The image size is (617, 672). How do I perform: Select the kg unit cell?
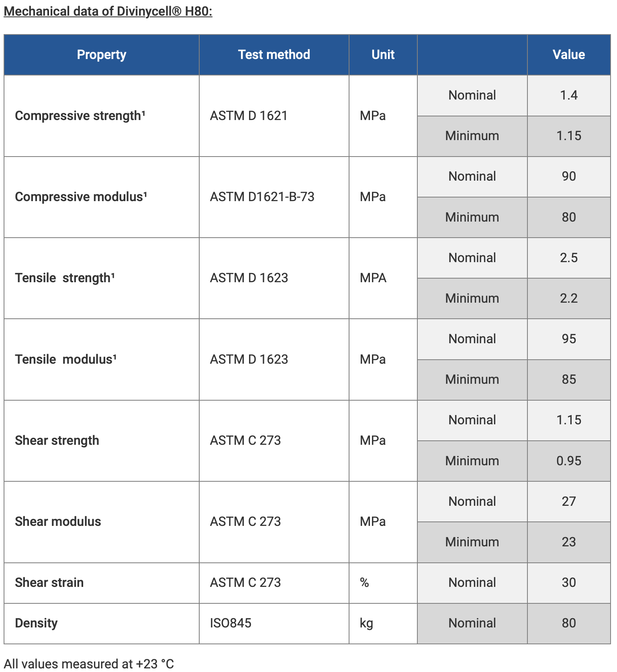click(366, 623)
